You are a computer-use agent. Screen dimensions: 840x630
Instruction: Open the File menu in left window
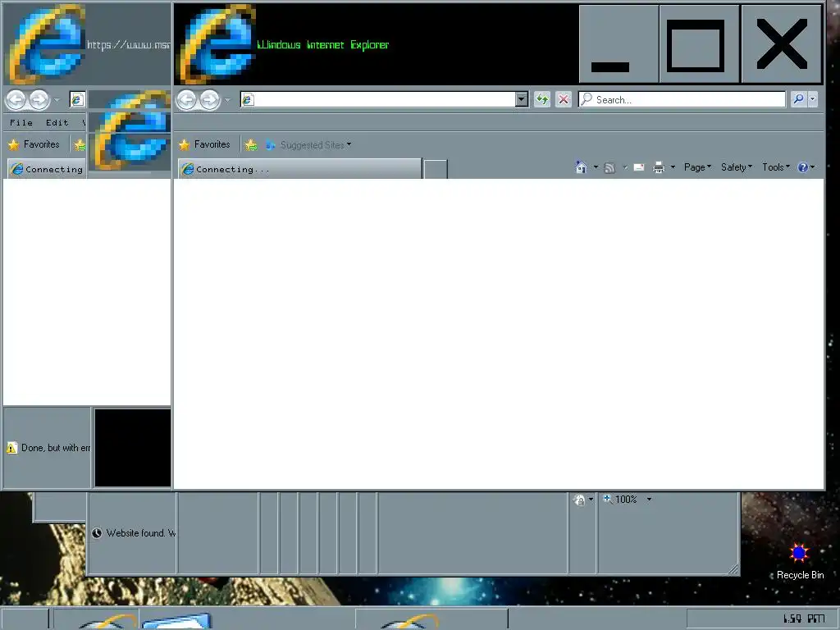(21, 123)
